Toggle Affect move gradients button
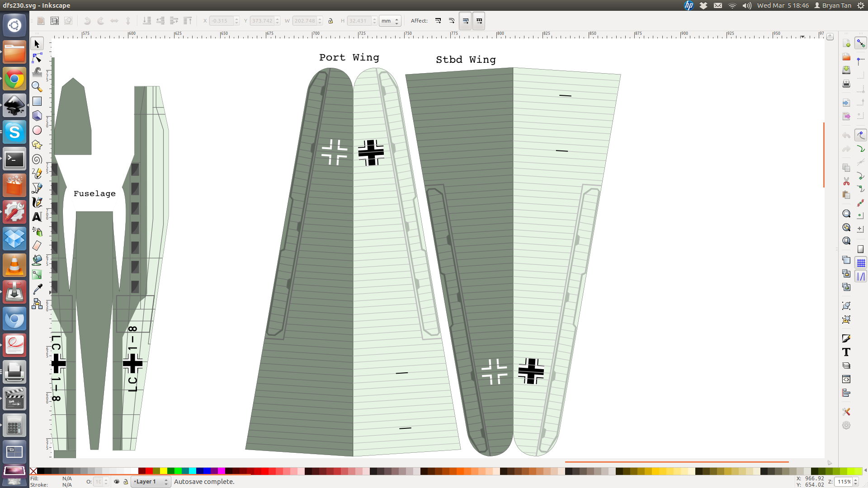868x488 pixels. click(x=466, y=21)
